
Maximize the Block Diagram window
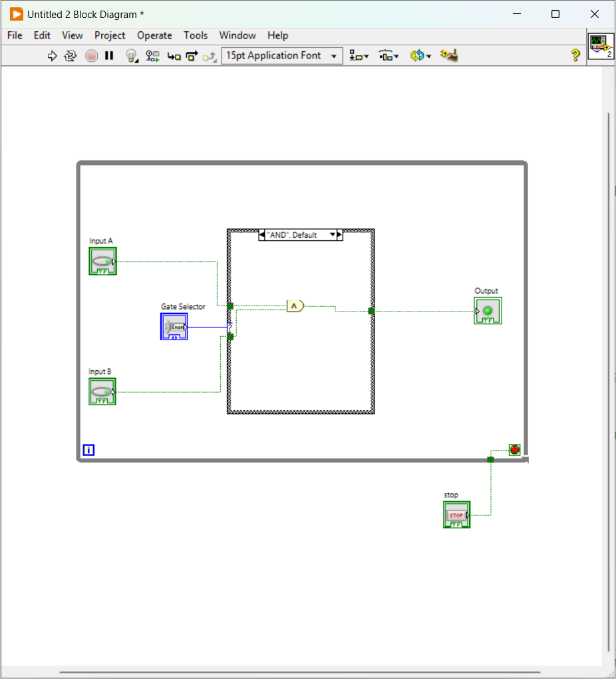point(555,14)
